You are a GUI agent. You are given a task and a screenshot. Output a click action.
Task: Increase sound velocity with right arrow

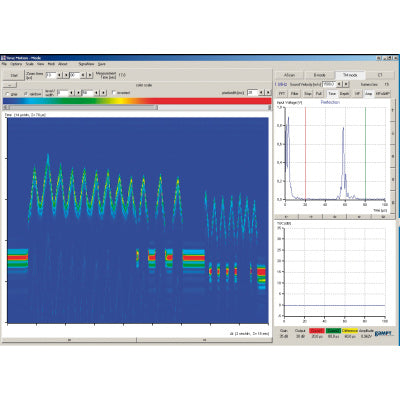tap(346, 84)
